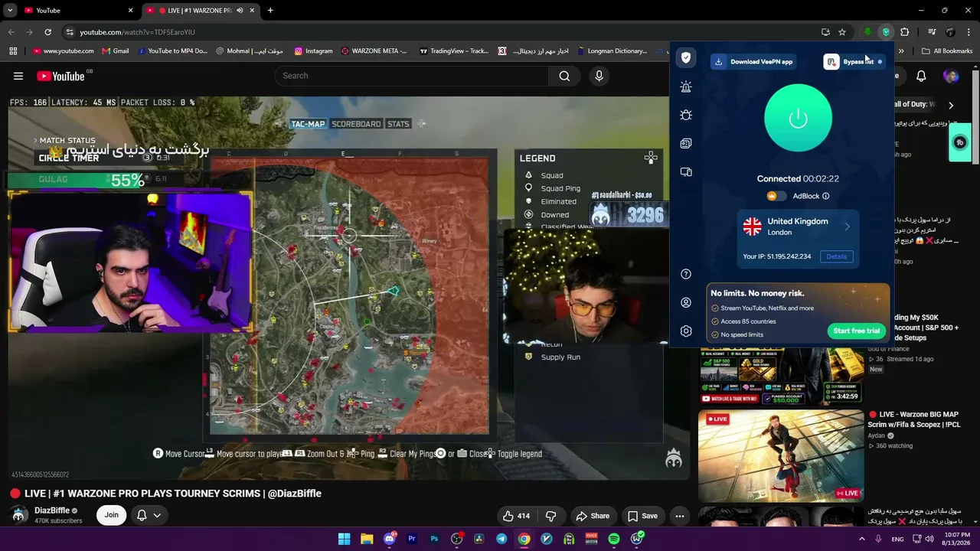
Task: Open Chrome apps grid shortcut
Action: [x=13, y=51]
